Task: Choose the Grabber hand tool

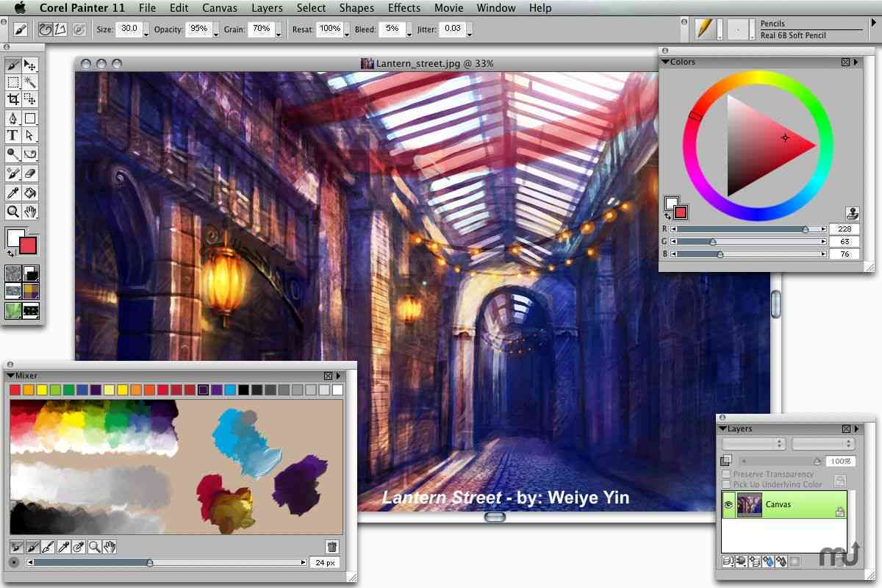Action: (x=30, y=212)
